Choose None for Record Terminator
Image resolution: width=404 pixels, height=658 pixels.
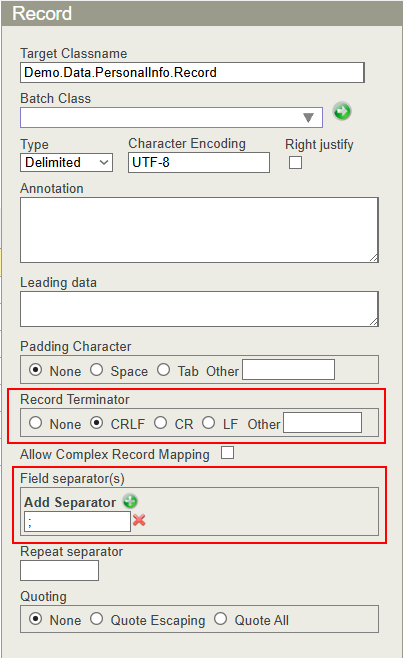36,423
